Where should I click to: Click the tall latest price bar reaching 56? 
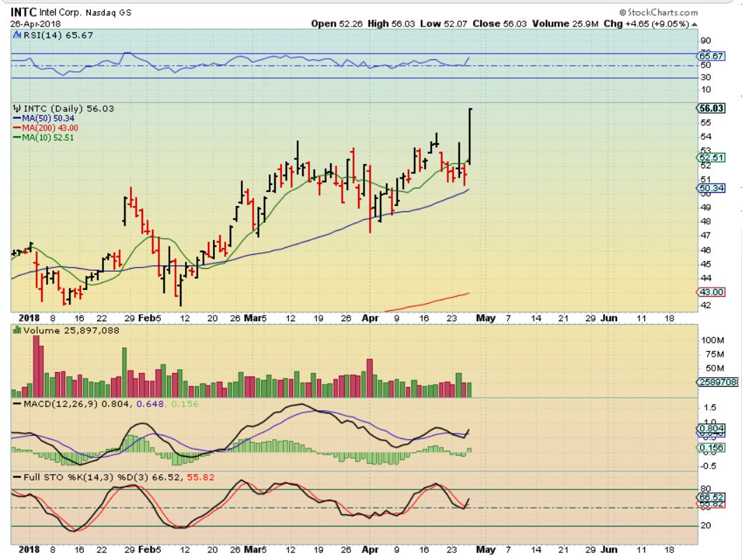[x=470, y=136]
